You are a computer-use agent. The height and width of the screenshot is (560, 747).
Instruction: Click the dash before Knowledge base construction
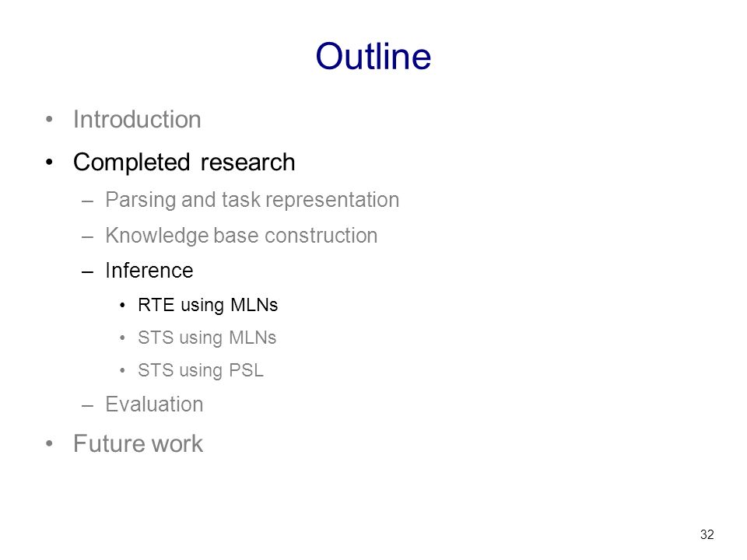(87, 236)
